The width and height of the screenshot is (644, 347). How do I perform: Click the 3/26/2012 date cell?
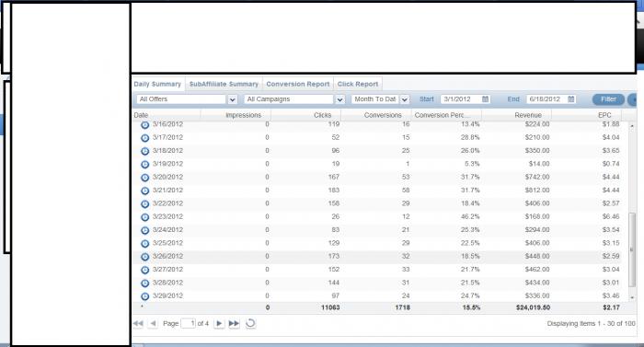point(167,256)
